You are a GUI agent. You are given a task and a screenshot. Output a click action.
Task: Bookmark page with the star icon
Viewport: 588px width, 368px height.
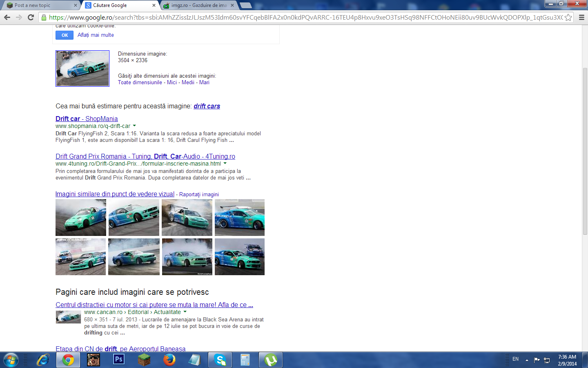[568, 17]
